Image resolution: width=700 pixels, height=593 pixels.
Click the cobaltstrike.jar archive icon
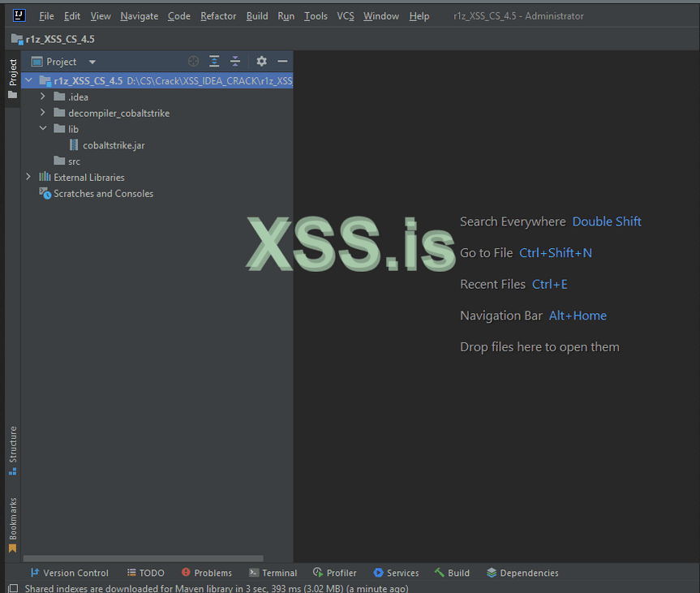pyautogui.click(x=74, y=144)
